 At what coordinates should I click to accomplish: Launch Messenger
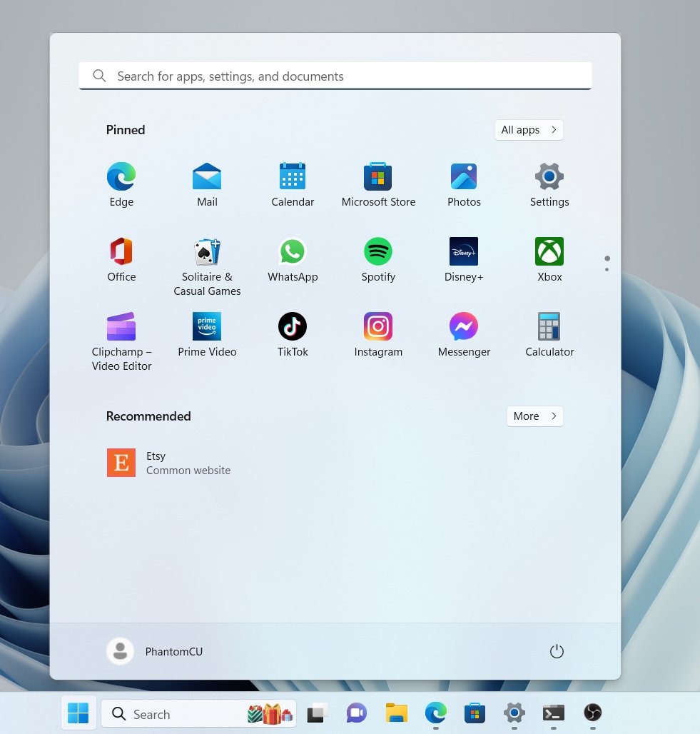pyautogui.click(x=464, y=334)
